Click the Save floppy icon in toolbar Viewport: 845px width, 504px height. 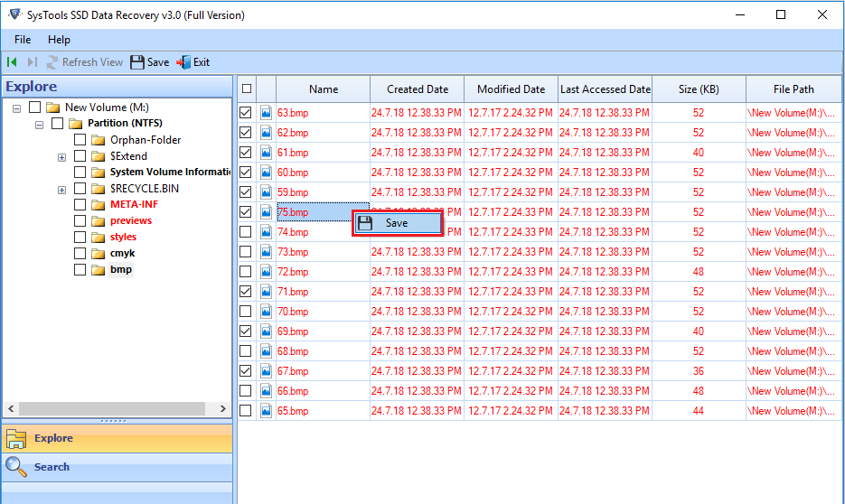point(137,62)
